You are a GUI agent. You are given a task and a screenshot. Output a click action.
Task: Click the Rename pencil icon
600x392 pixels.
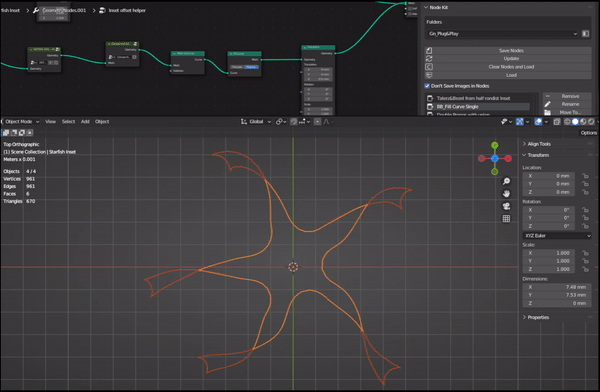click(x=548, y=104)
